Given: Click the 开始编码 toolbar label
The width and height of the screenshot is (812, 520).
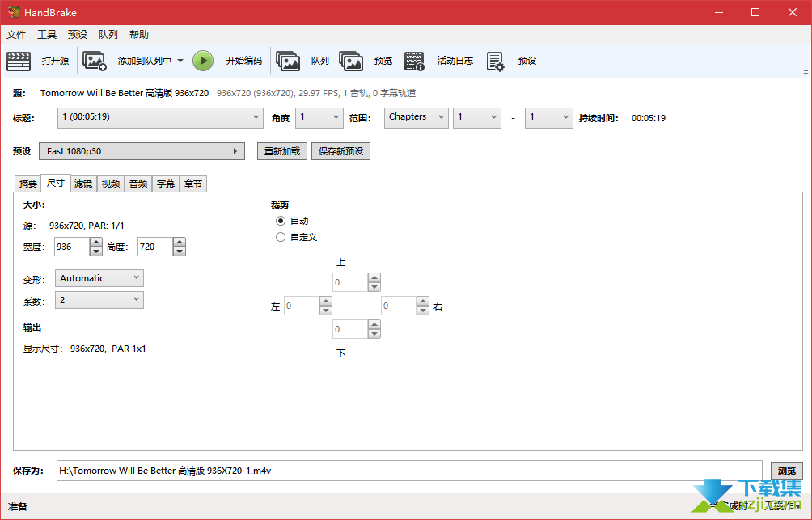Looking at the screenshot, I should click(x=244, y=61).
